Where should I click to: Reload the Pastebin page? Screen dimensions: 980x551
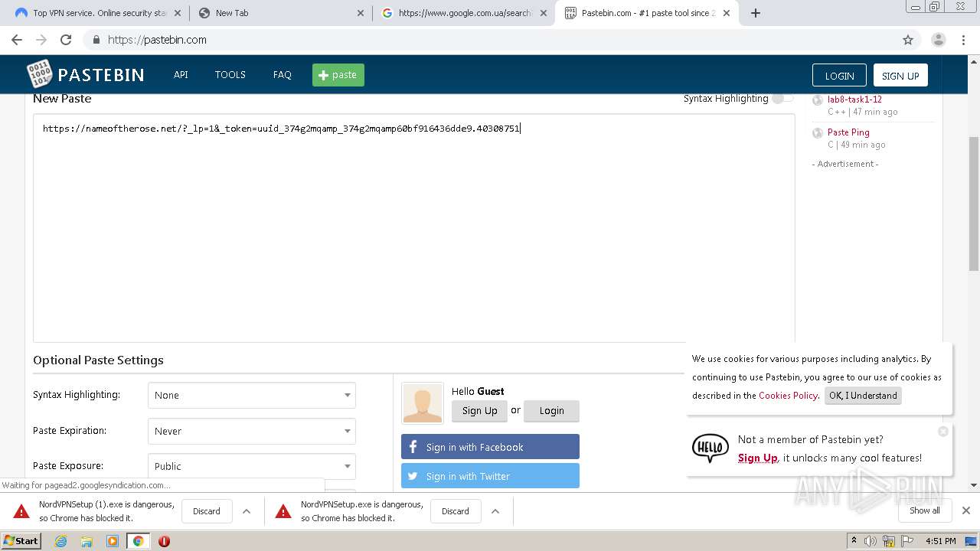tap(66, 40)
